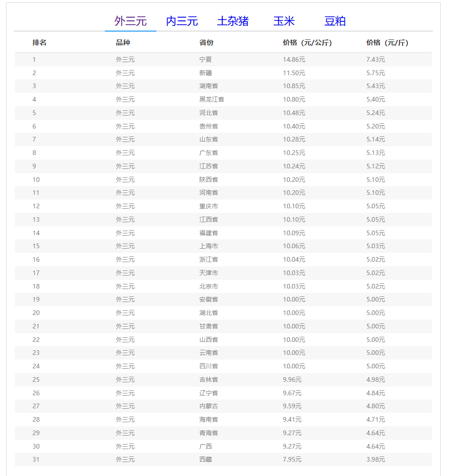Click the 新疆 province cell

[206, 73]
